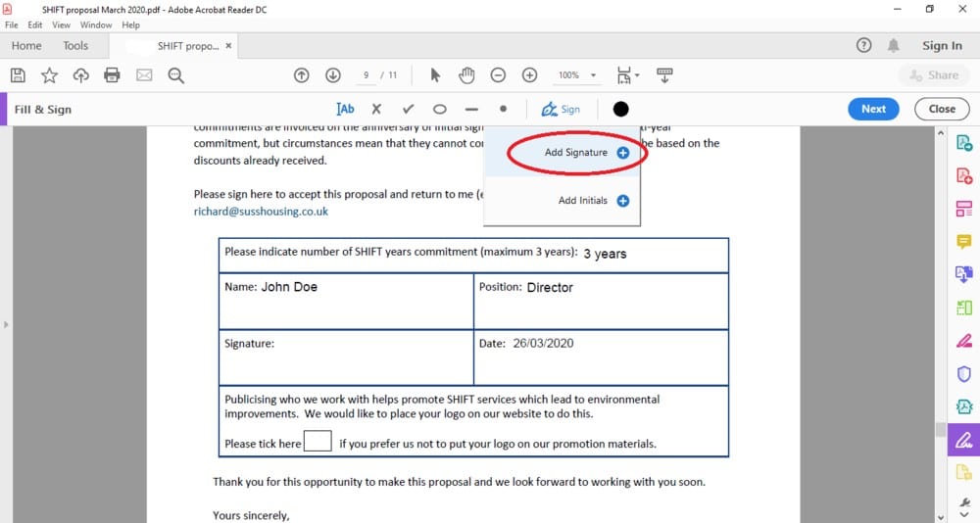Image resolution: width=980 pixels, height=523 pixels.
Task: Change the black ink color swatch
Action: tap(620, 110)
